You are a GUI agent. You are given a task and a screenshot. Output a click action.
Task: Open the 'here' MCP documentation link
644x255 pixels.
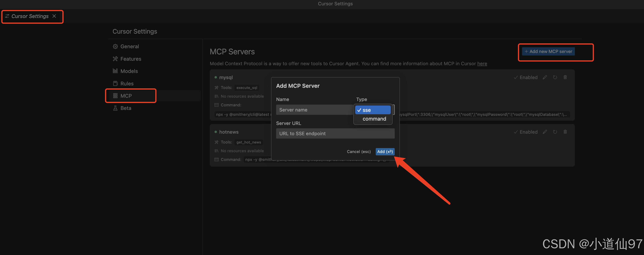pos(482,64)
